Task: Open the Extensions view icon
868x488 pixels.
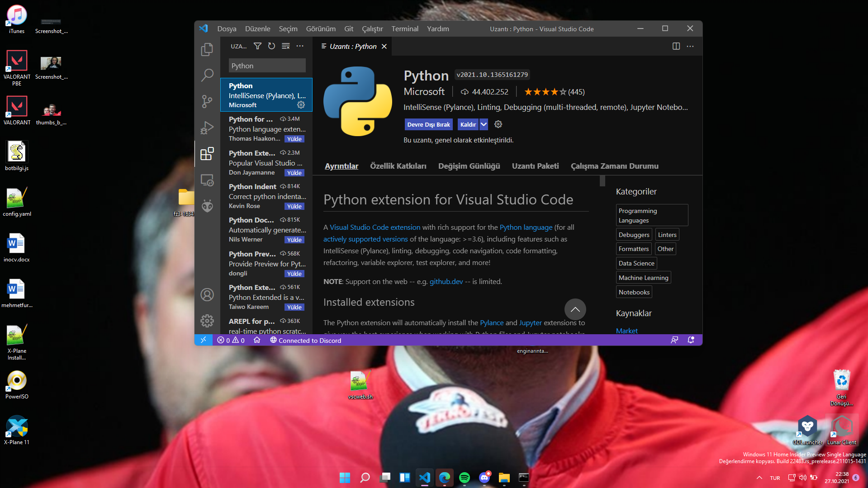Action: pyautogui.click(x=207, y=154)
